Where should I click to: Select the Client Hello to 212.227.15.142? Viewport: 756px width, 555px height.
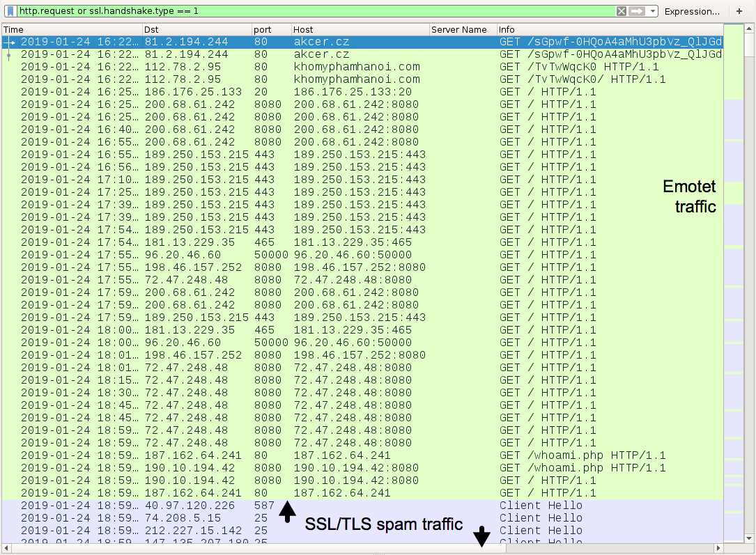(362, 531)
